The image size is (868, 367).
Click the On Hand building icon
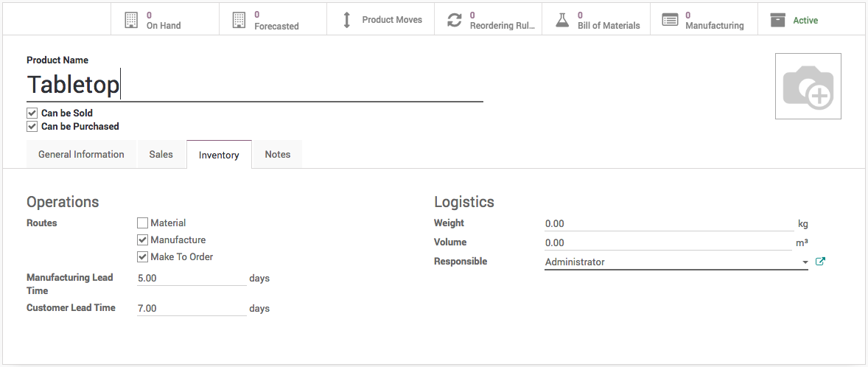point(131,20)
